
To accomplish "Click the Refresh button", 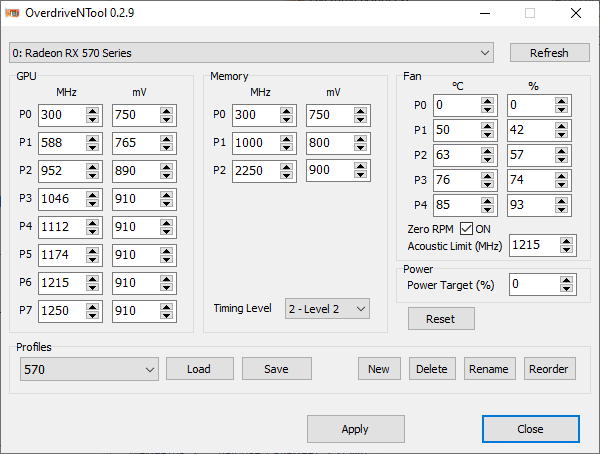I will click(549, 53).
